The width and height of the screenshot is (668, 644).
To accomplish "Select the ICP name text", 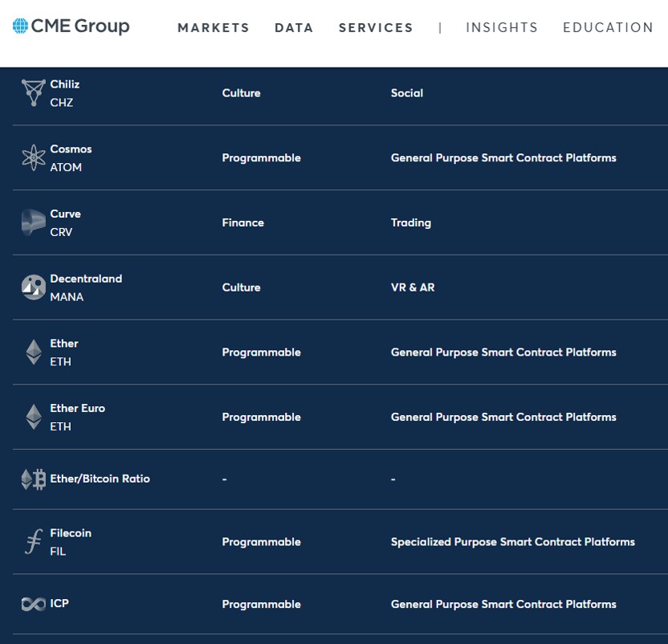I will pyautogui.click(x=59, y=604).
